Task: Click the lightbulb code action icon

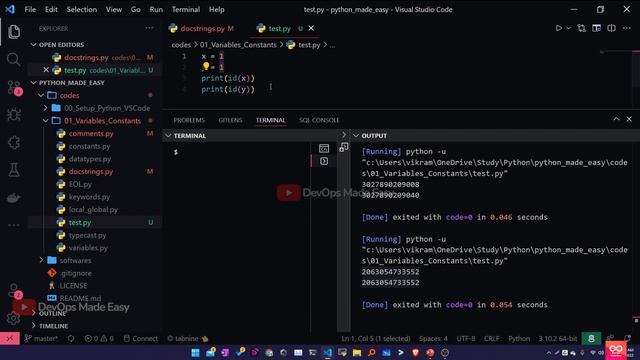Action: click(206, 66)
